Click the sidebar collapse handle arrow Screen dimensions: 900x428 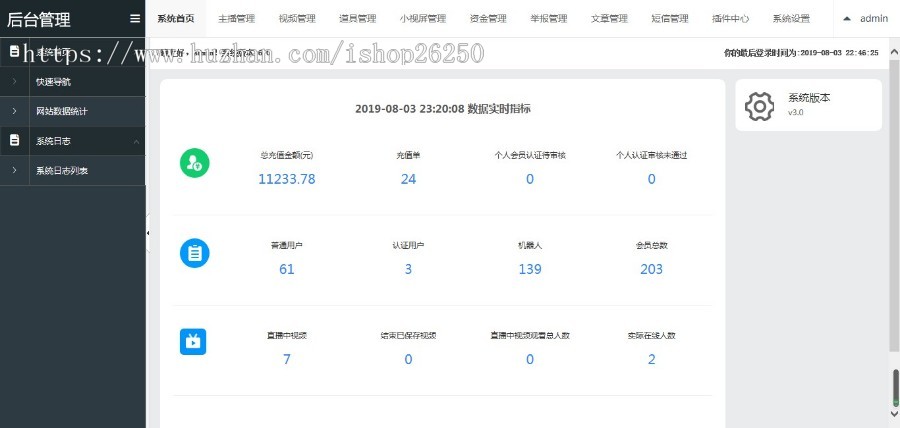148,232
